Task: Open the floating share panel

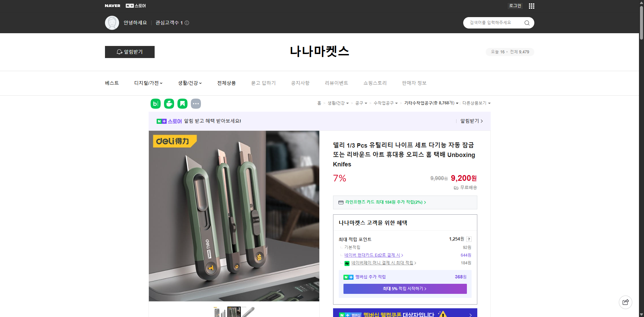Action: (626, 302)
